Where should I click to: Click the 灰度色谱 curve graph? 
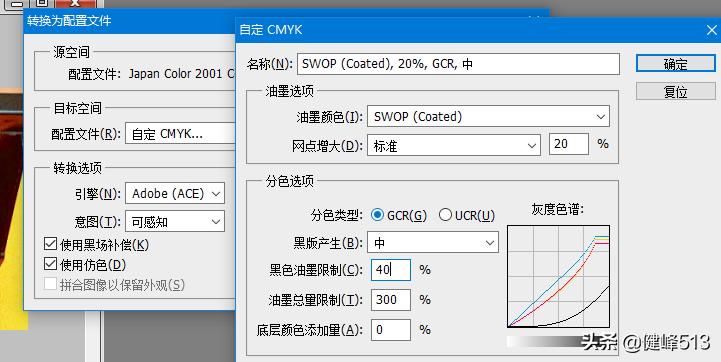point(558,276)
